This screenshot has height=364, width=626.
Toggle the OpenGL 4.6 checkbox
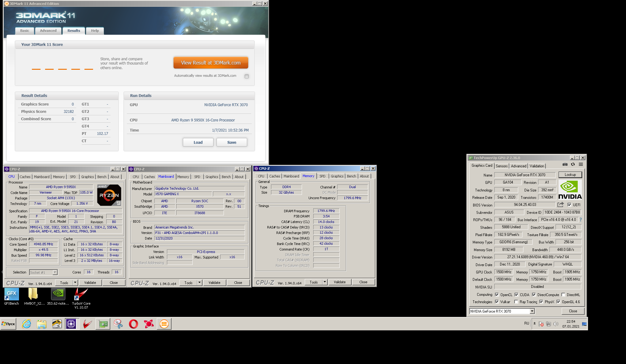[x=558, y=302]
